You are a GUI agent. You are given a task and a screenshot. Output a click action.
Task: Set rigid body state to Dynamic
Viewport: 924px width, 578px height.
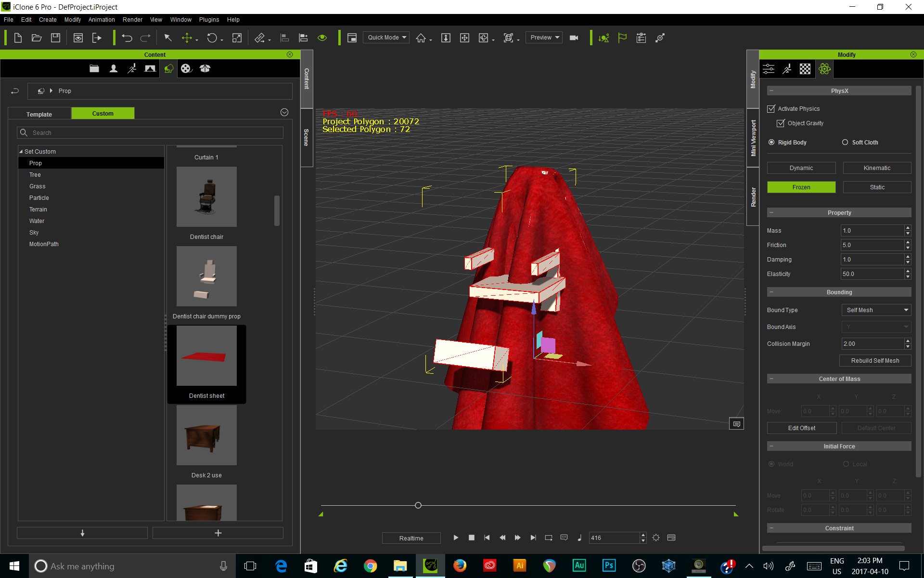[x=801, y=168]
